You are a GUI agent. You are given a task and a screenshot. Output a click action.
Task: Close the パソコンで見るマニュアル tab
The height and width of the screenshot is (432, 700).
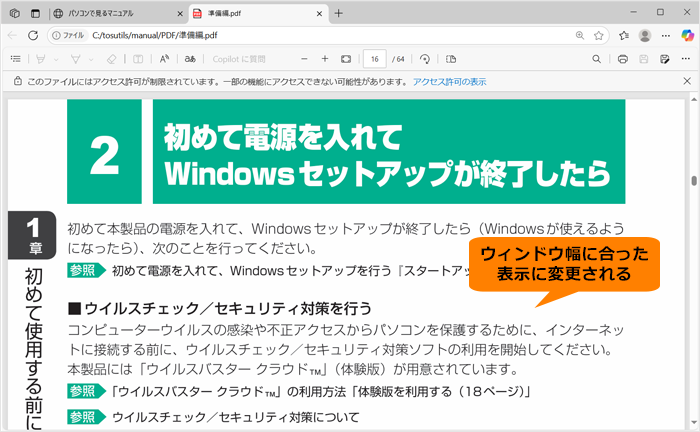180,14
